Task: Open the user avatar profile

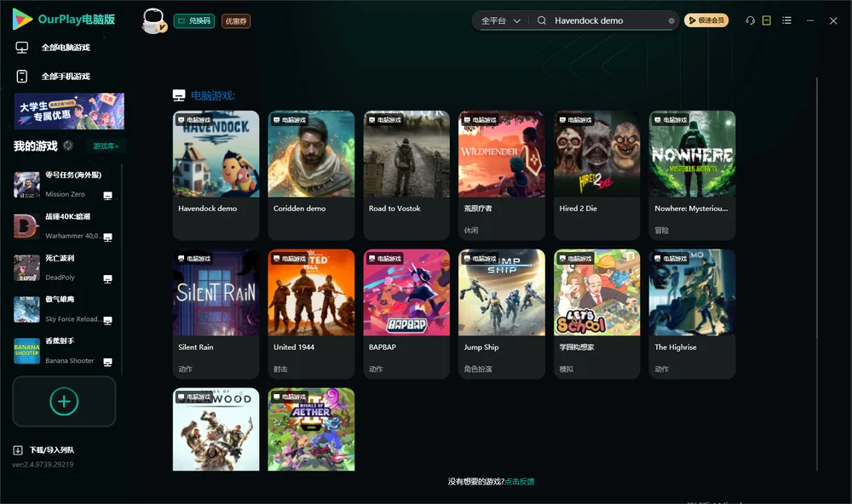Action: (x=153, y=20)
